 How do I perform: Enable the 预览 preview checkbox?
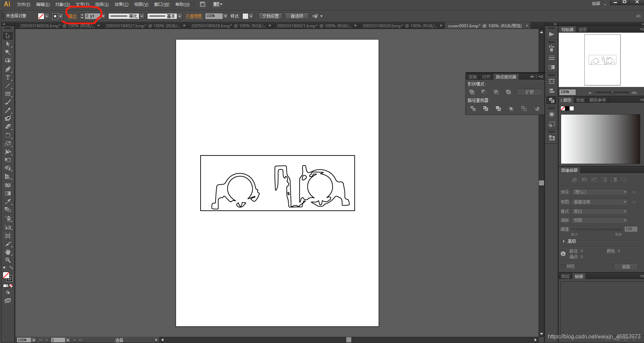coord(563,266)
